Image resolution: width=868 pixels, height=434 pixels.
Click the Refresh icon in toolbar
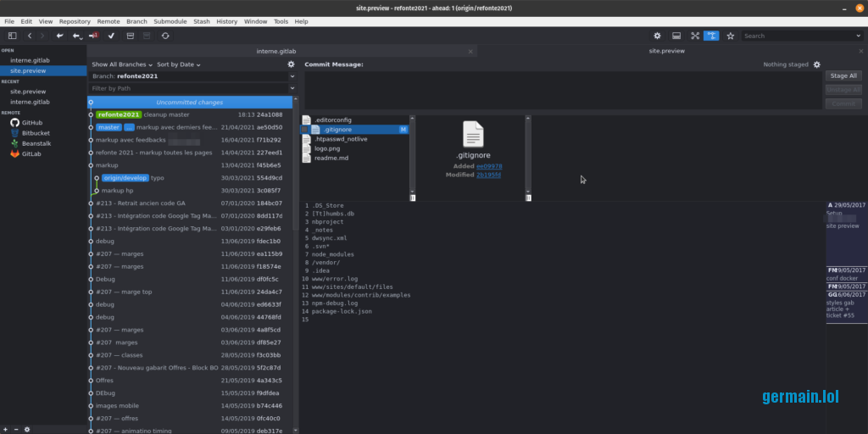click(x=165, y=36)
